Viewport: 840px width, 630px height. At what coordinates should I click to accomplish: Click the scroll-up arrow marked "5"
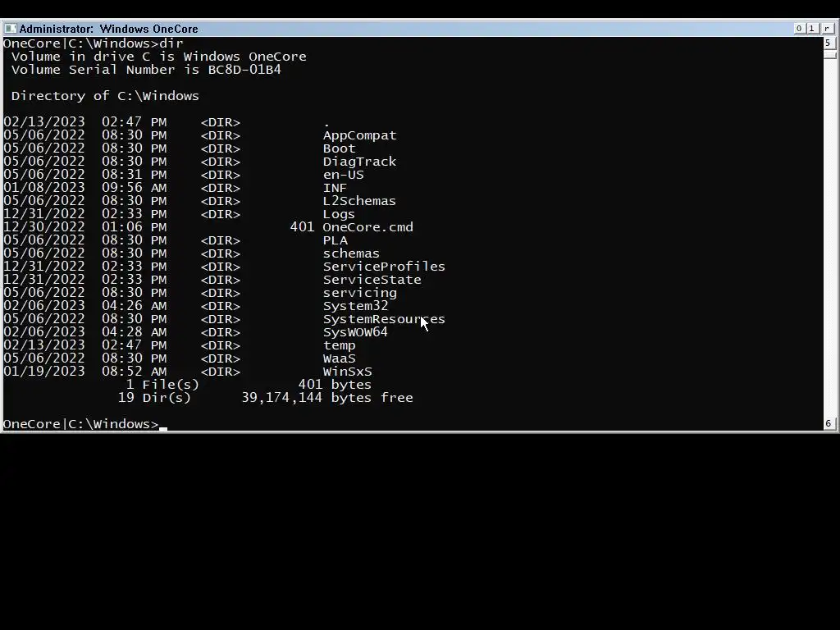pyautogui.click(x=829, y=43)
